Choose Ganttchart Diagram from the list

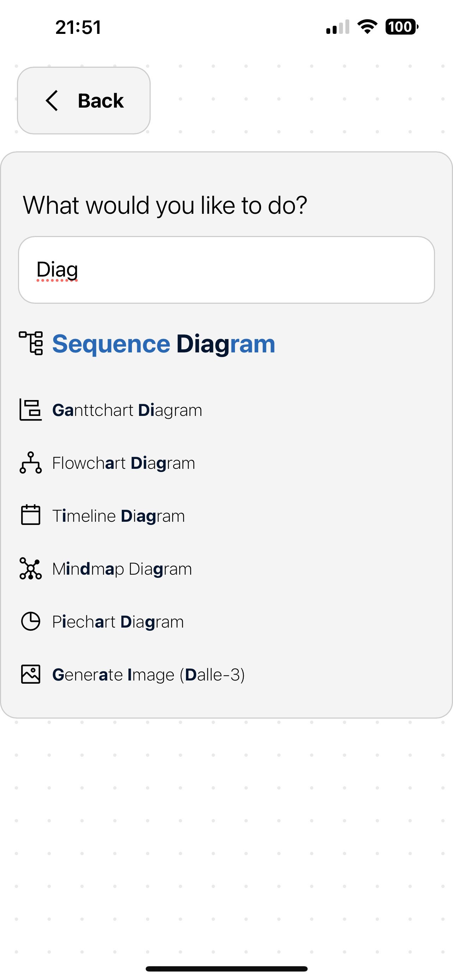(127, 410)
